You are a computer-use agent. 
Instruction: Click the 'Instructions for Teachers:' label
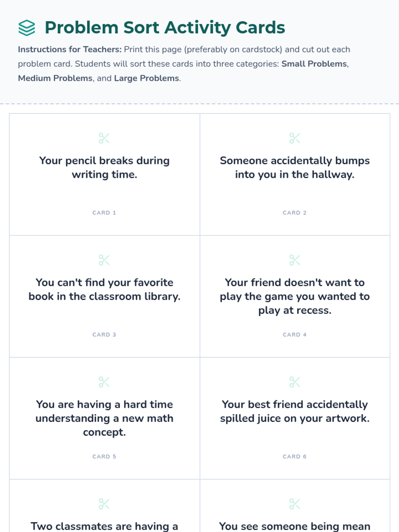pos(70,50)
